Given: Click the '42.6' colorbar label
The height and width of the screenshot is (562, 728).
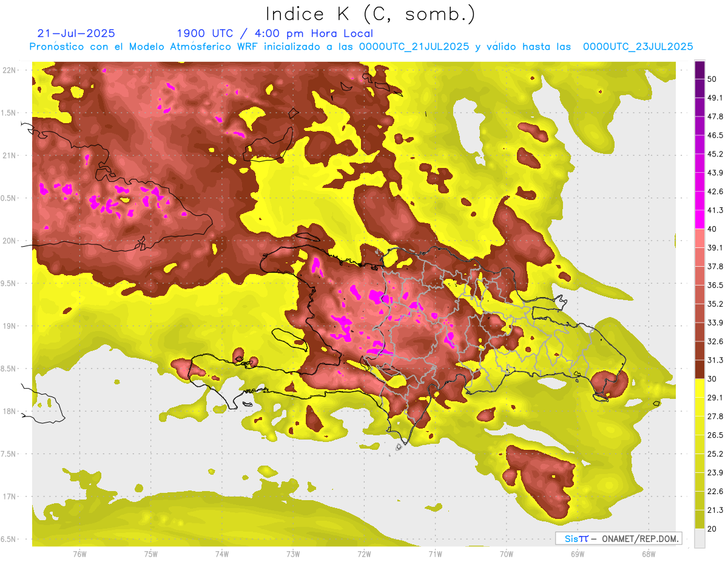Looking at the screenshot, I should coord(715,192).
